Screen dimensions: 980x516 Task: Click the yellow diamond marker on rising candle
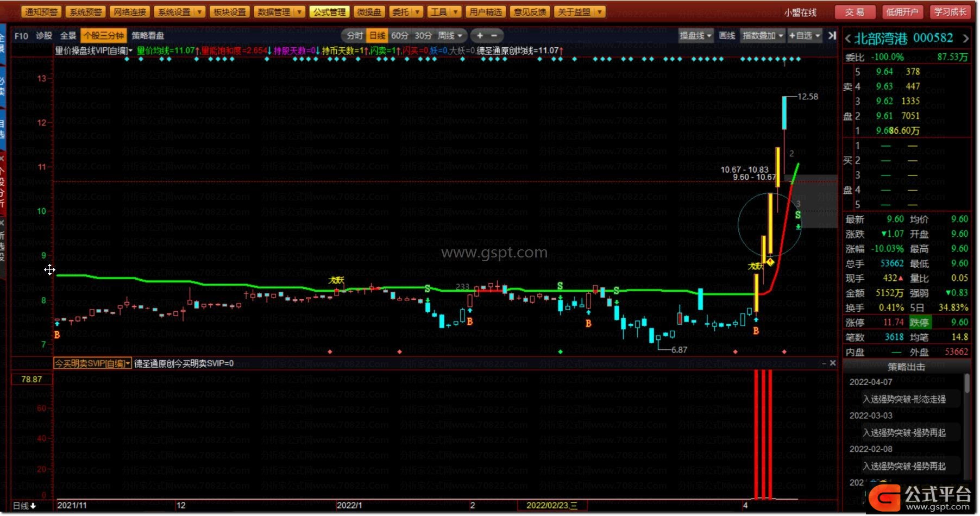pos(770,262)
